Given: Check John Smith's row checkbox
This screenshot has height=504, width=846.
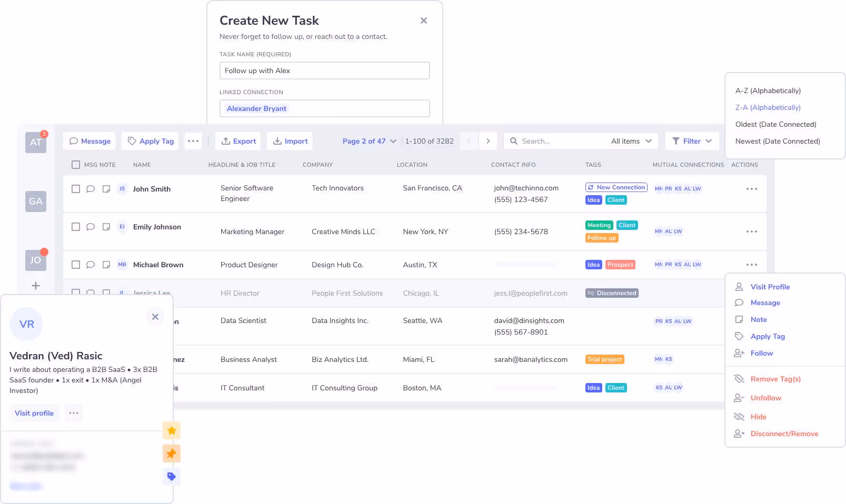Looking at the screenshot, I should (x=76, y=189).
